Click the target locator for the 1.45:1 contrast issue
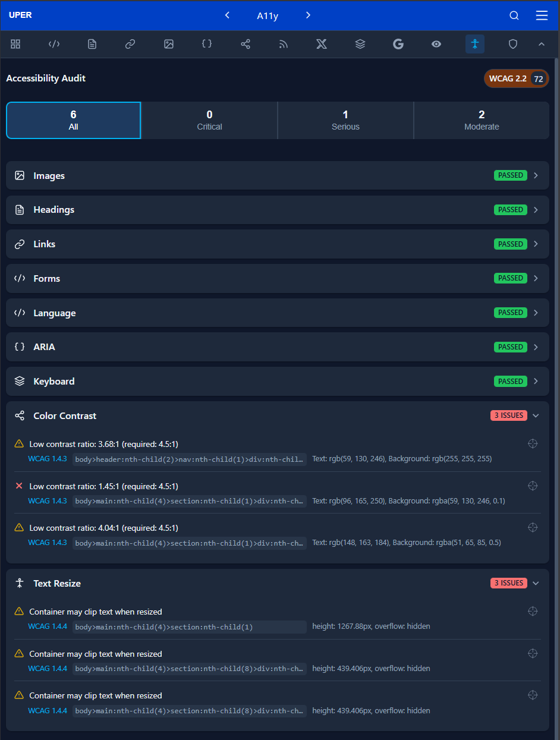Screen dimensions: 560x740 click(x=533, y=486)
